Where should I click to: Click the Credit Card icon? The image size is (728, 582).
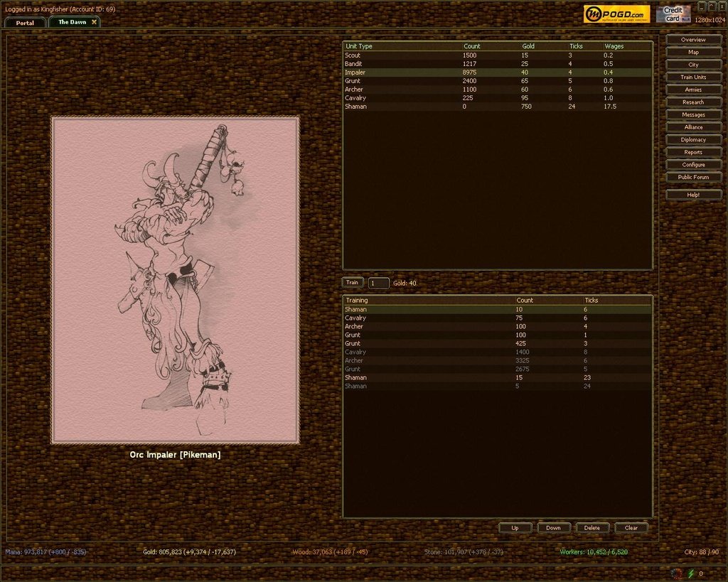673,14
